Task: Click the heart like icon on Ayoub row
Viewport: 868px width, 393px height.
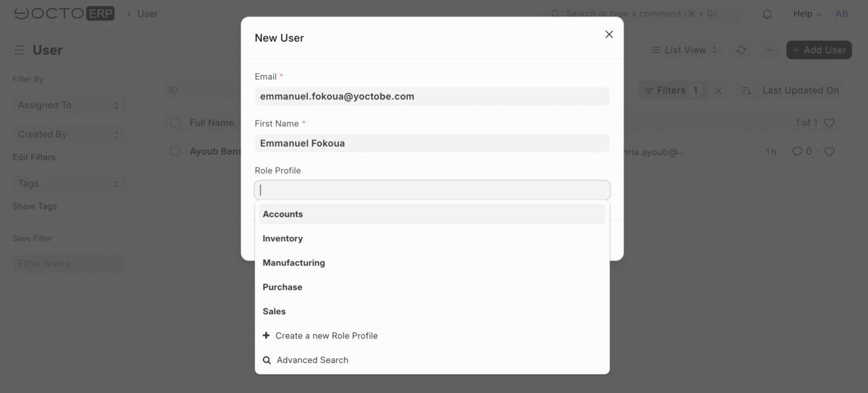Action: pos(829,151)
